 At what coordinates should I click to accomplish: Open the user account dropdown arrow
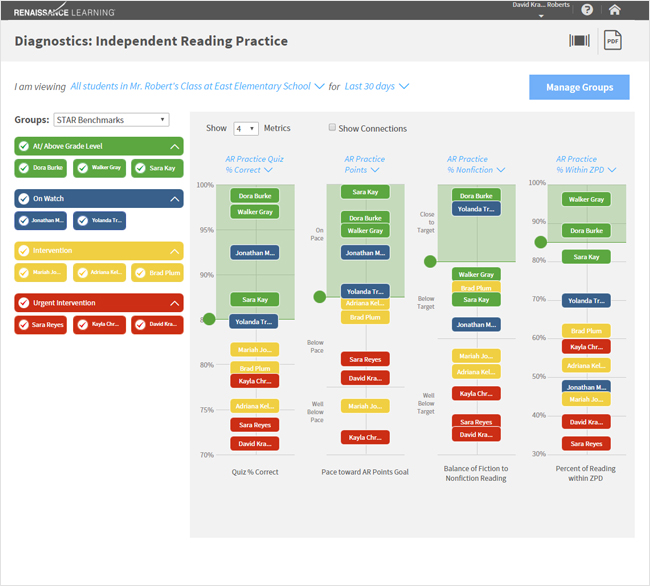[541, 16]
